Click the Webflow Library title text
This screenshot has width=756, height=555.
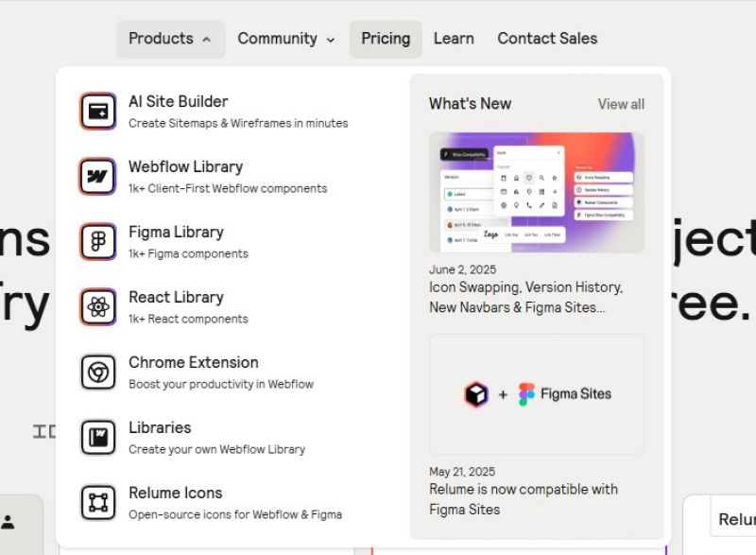tap(185, 166)
